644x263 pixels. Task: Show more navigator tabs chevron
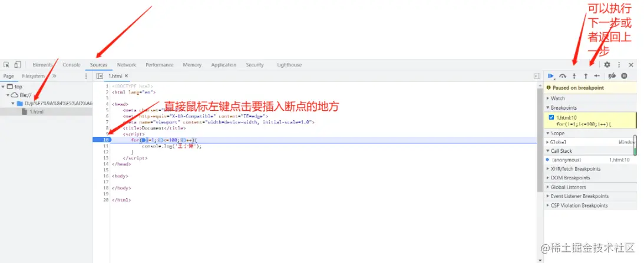click(x=54, y=76)
